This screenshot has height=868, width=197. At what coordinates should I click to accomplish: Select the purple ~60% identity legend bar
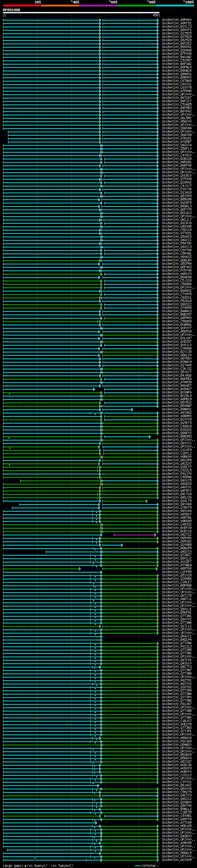click(99, 6)
